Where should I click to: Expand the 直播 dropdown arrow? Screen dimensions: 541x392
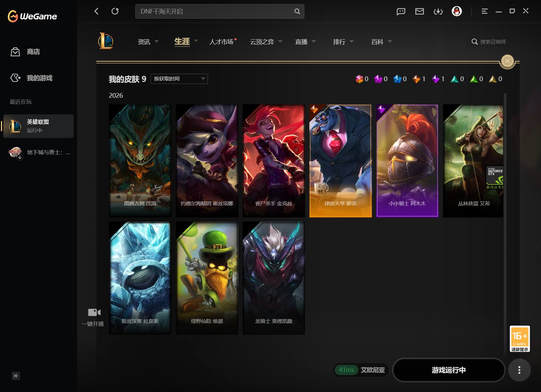314,41
